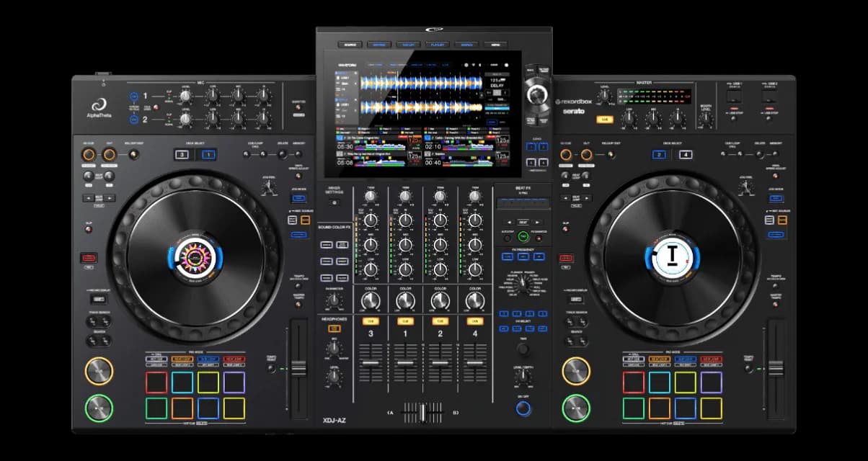Open TAG LIST above the touchscreen
The image size is (868, 461).
[408, 45]
